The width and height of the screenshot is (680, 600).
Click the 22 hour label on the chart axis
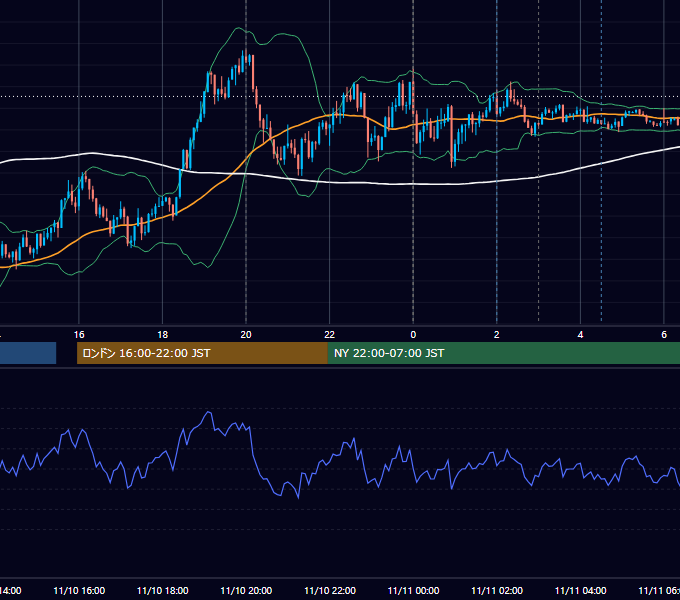pyautogui.click(x=330, y=335)
